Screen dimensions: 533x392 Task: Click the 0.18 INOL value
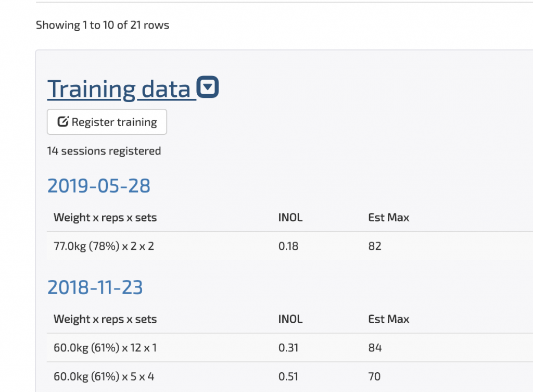click(288, 246)
